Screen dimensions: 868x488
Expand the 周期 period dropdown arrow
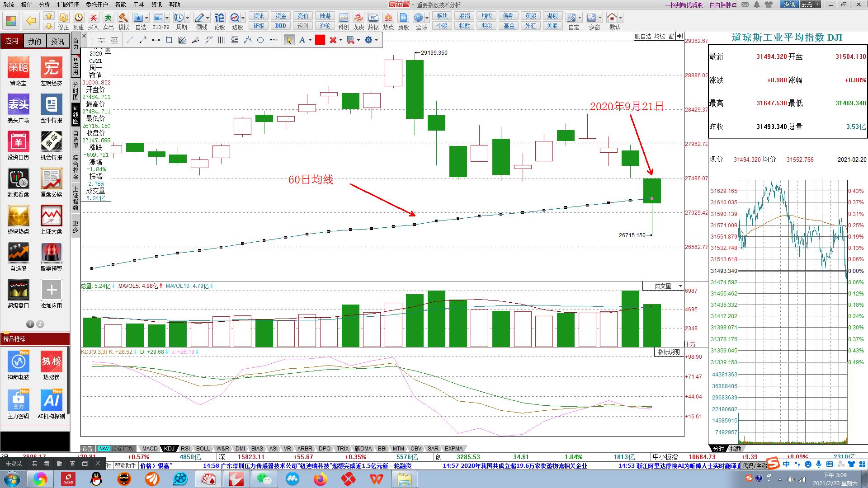[x=188, y=18]
